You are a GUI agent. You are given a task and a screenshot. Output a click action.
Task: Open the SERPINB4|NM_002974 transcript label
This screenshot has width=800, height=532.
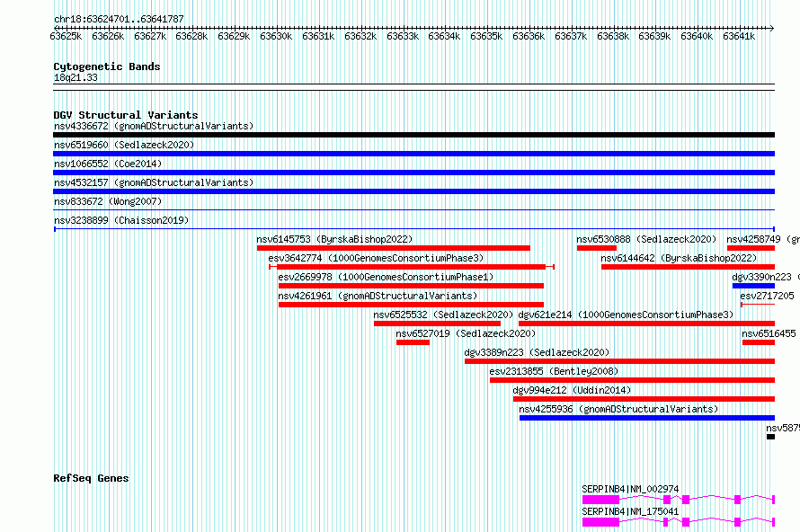630,489
